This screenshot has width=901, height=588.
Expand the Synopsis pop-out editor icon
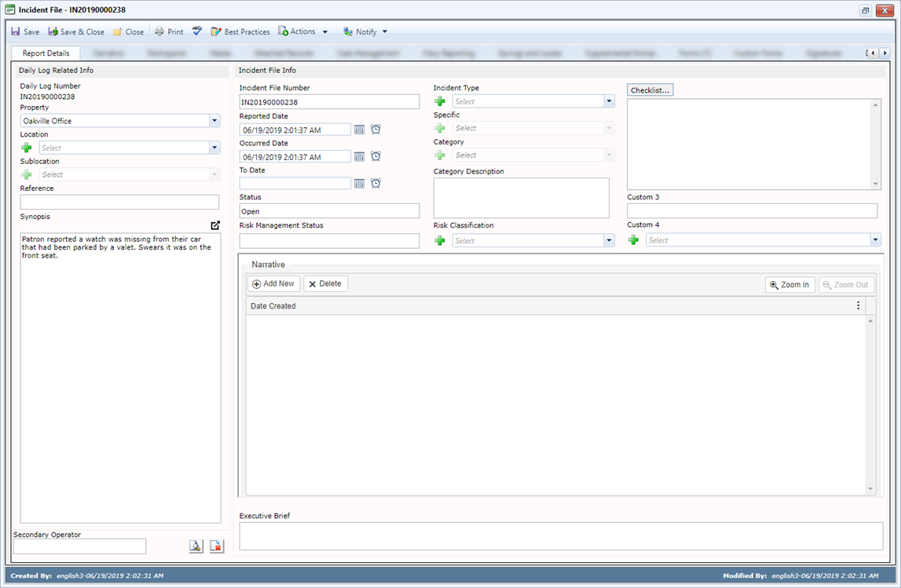coord(215,225)
